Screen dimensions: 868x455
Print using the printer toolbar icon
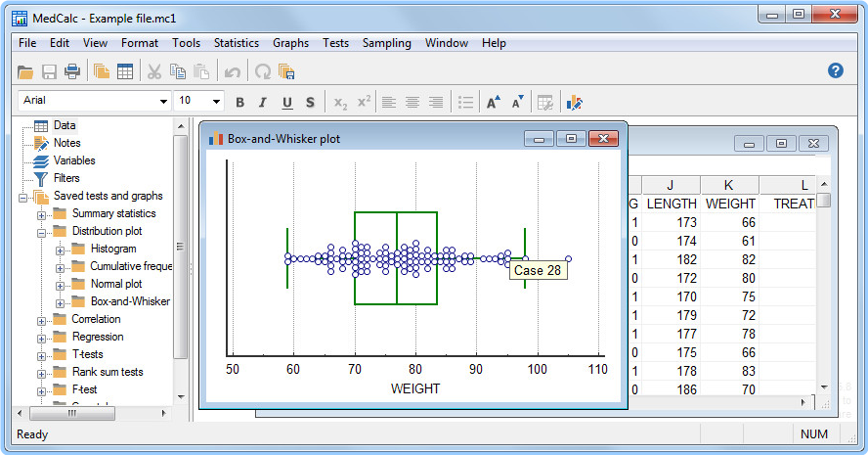point(72,71)
